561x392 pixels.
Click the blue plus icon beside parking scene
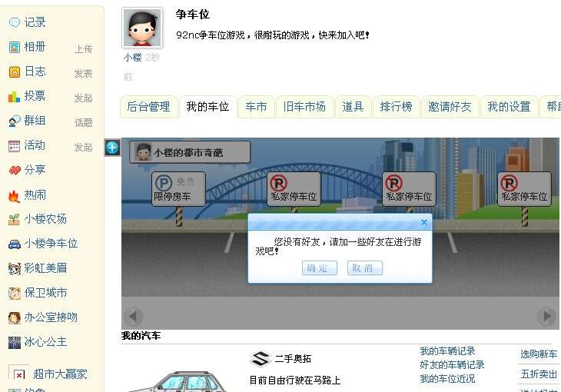tap(112, 148)
